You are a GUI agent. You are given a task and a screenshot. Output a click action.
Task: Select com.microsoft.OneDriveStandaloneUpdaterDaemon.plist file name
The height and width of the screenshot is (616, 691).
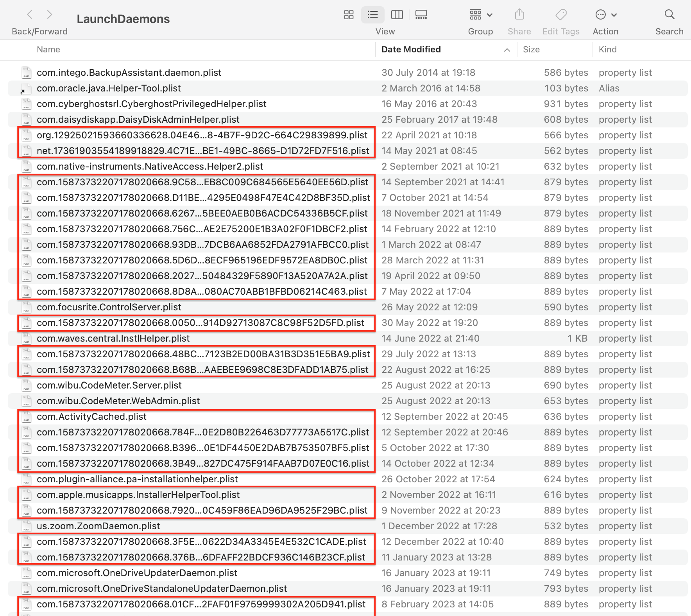click(162, 589)
